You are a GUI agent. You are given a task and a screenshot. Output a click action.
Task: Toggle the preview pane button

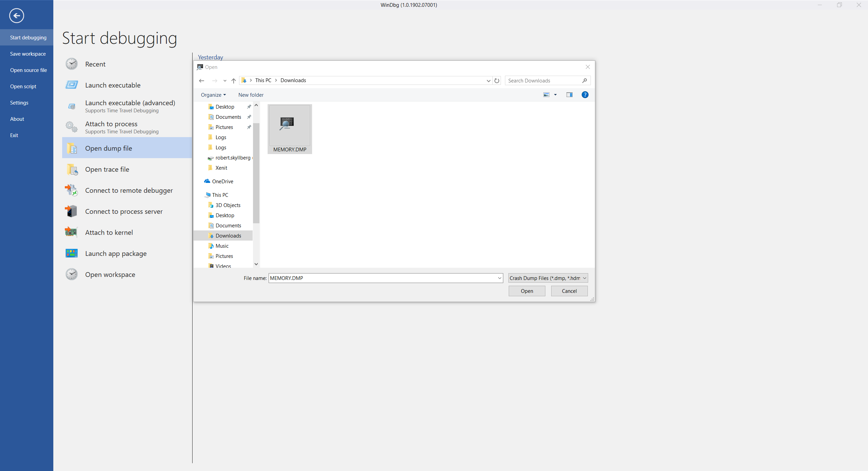coord(569,95)
